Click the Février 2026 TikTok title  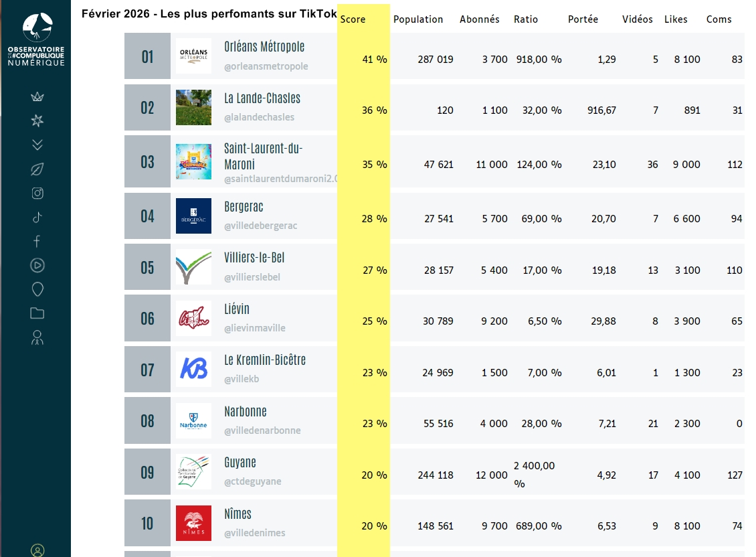(x=209, y=13)
